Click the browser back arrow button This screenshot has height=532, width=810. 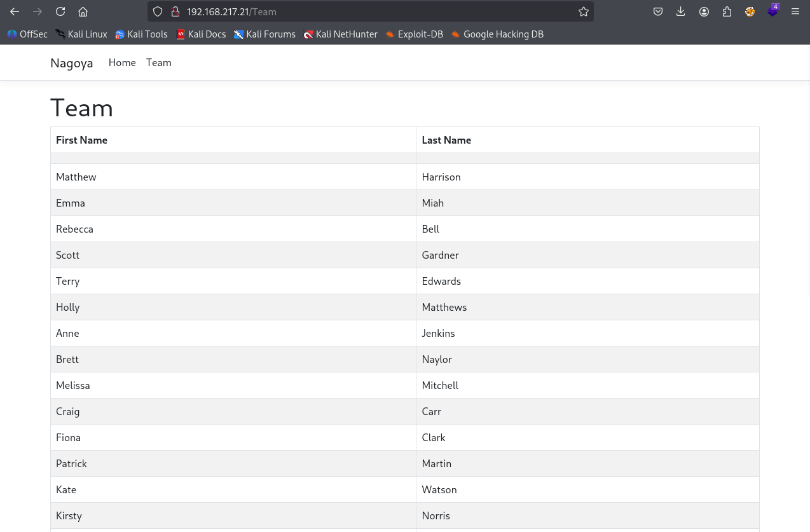tap(15, 11)
